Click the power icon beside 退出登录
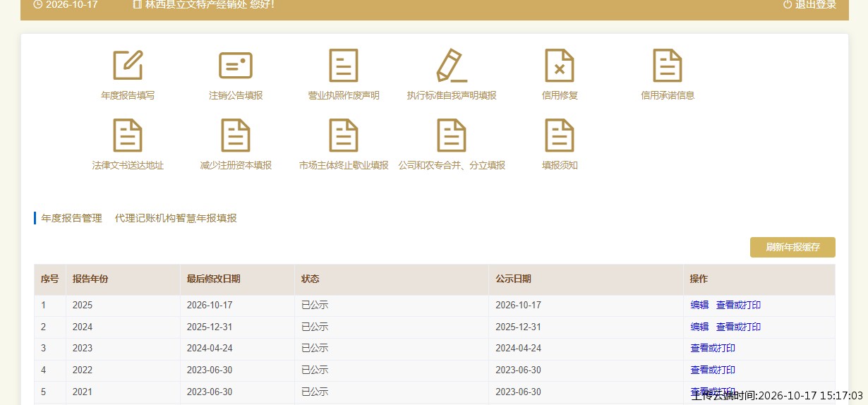The height and width of the screenshot is (405, 868). pos(788,4)
